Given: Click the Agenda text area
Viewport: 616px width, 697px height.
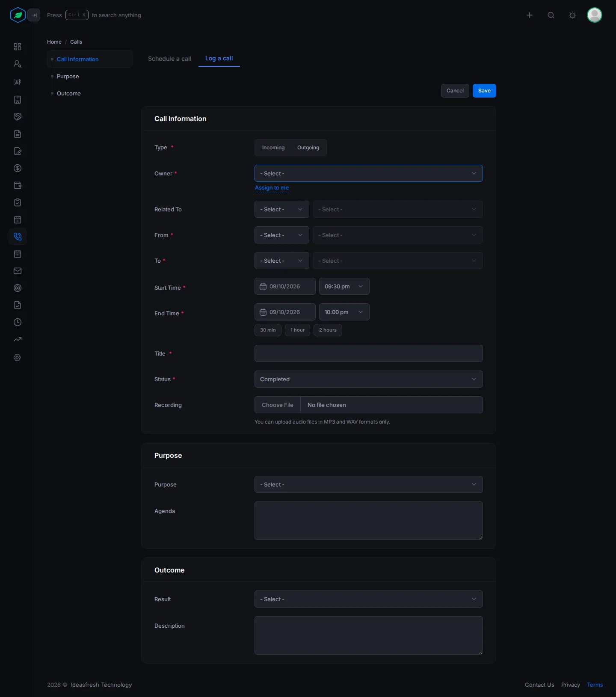Looking at the screenshot, I should [369, 521].
